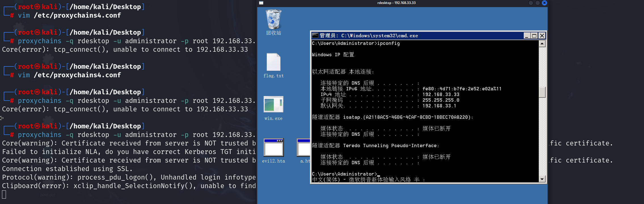Click the '以太网适配器 本地连接' line
The image size is (644, 204).
pos(343,72)
